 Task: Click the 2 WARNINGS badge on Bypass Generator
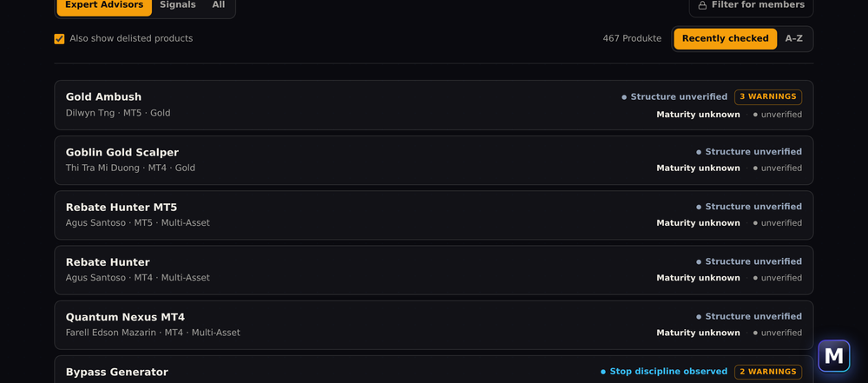coord(768,372)
